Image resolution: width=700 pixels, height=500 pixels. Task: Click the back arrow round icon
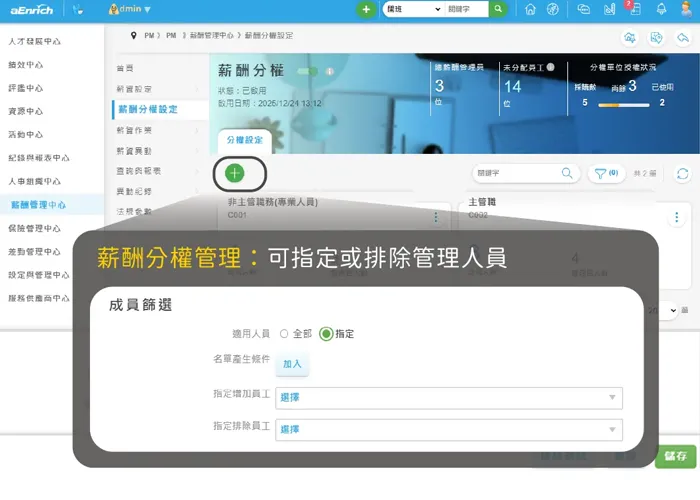[x=683, y=38]
